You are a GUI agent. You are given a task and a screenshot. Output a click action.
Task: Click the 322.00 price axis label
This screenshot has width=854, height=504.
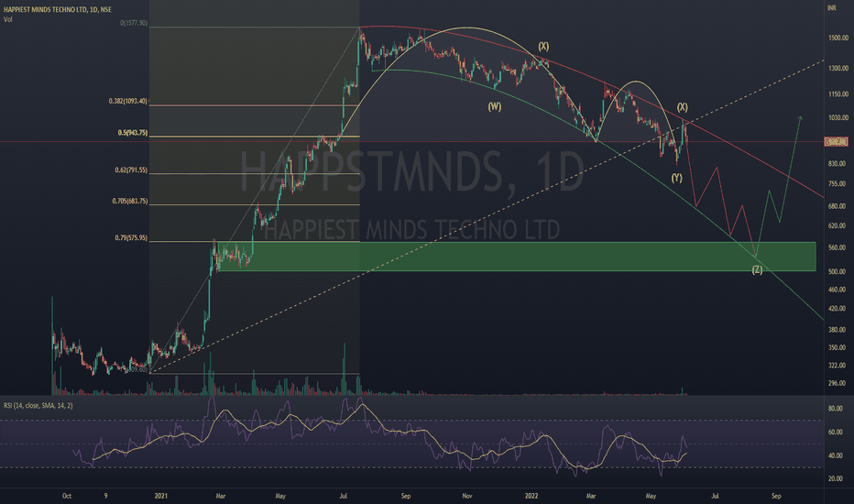838,365
